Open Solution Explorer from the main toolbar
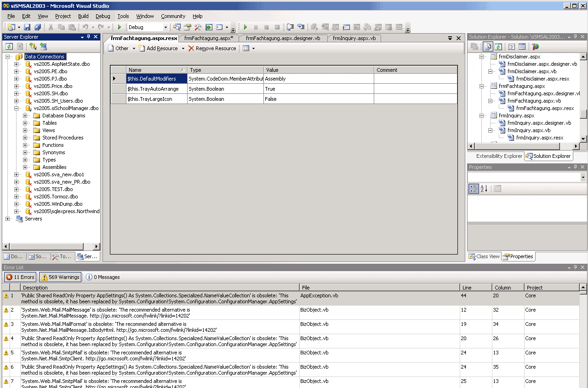 pos(177,28)
